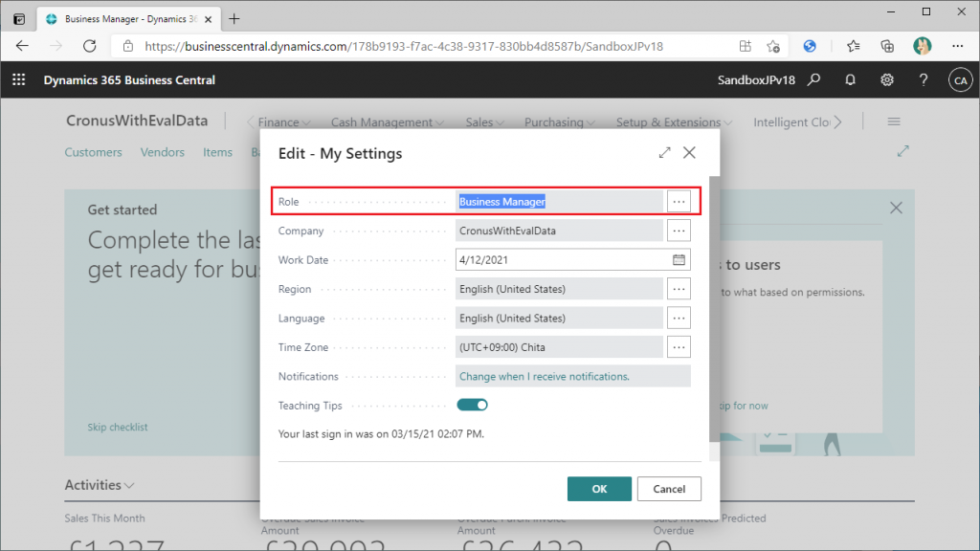The image size is (980, 551).
Task: Expand the Cash Management menu
Action: tap(388, 122)
